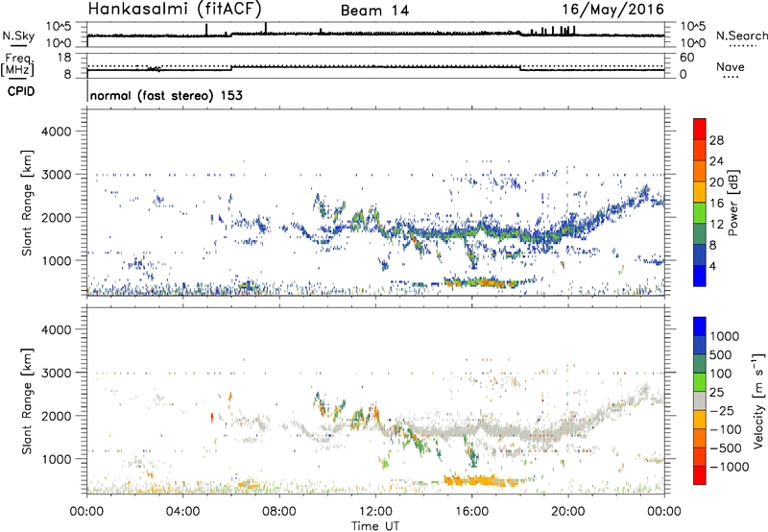Viewport: 768px width, 532px height.
Task: Click the 'Nave' legend label
Action: click(x=731, y=66)
